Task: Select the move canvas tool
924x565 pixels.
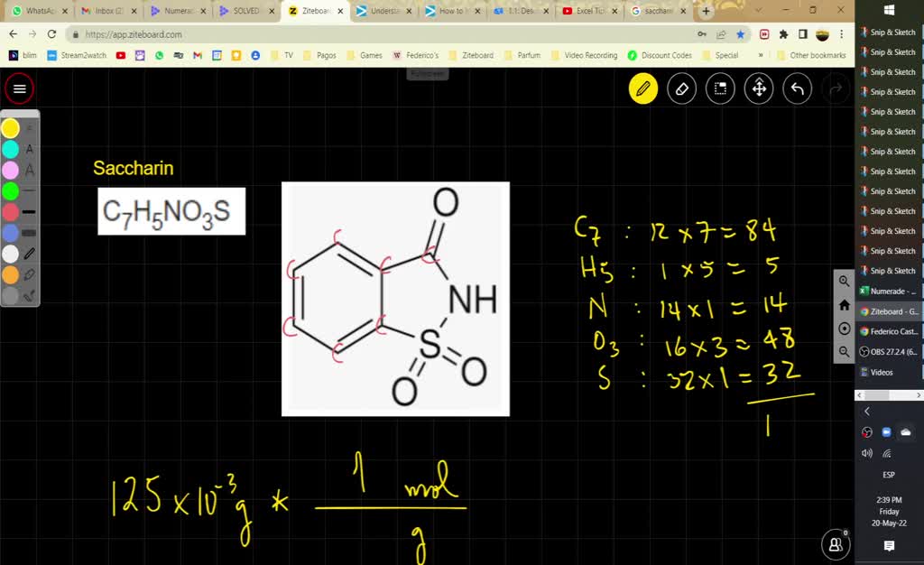Action: coord(758,88)
